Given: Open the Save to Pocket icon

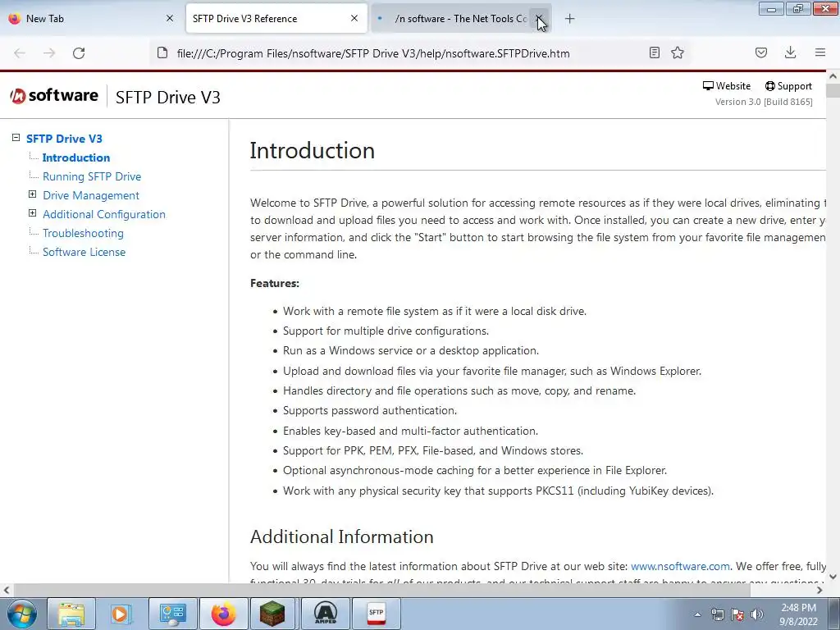Looking at the screenshot, I should 761,52.
